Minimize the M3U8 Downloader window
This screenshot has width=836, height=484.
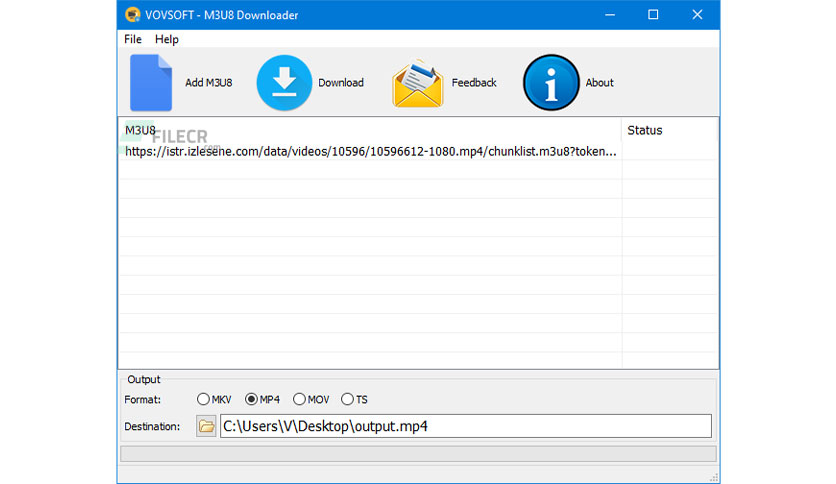610,15
